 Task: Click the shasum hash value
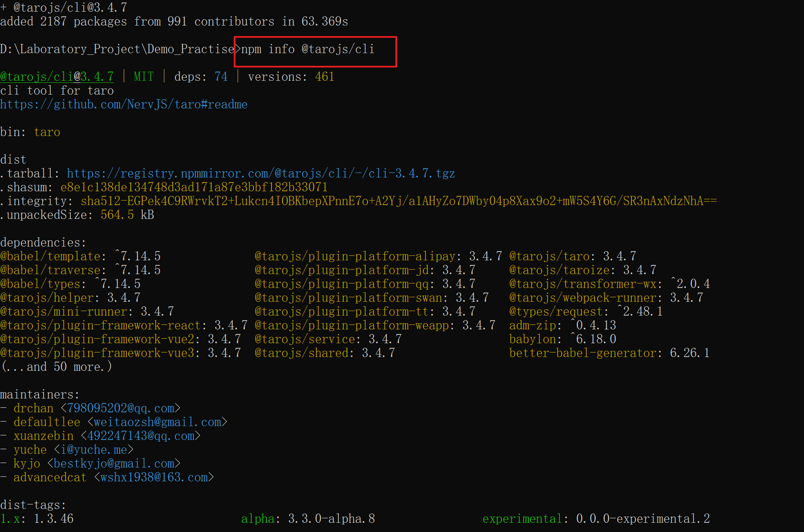point(194,187)
